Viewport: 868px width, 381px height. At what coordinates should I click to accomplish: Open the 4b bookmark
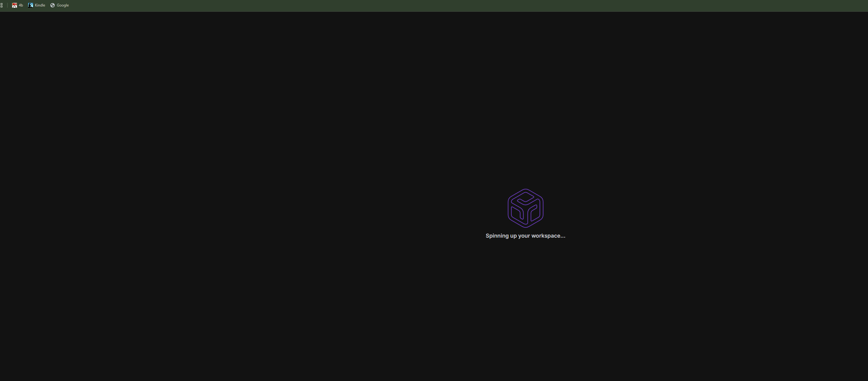pos(18,5)
